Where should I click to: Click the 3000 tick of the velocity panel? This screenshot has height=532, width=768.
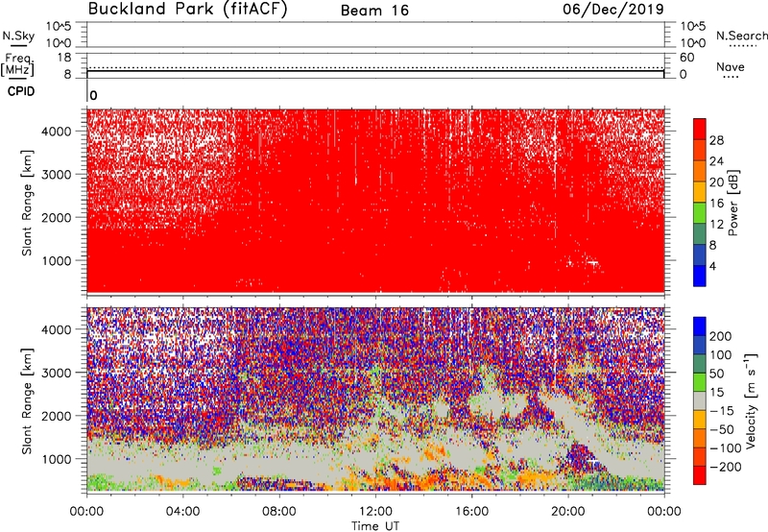[x=57, y=373]
